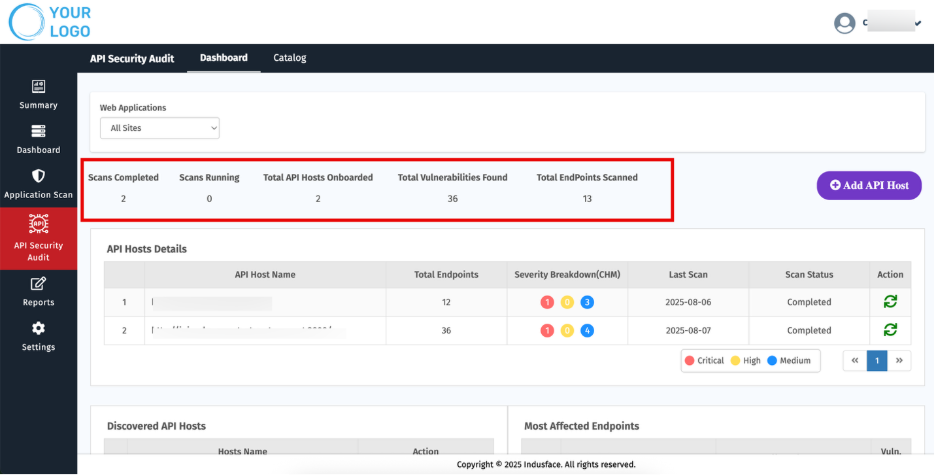Click the Web Applications label

[x=133, y=108]
